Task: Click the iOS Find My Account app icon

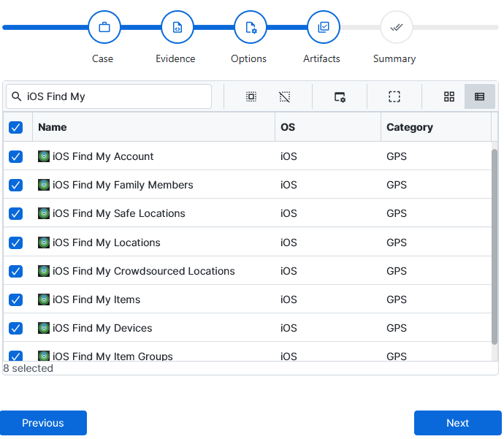Action: [x=44, y=156]
